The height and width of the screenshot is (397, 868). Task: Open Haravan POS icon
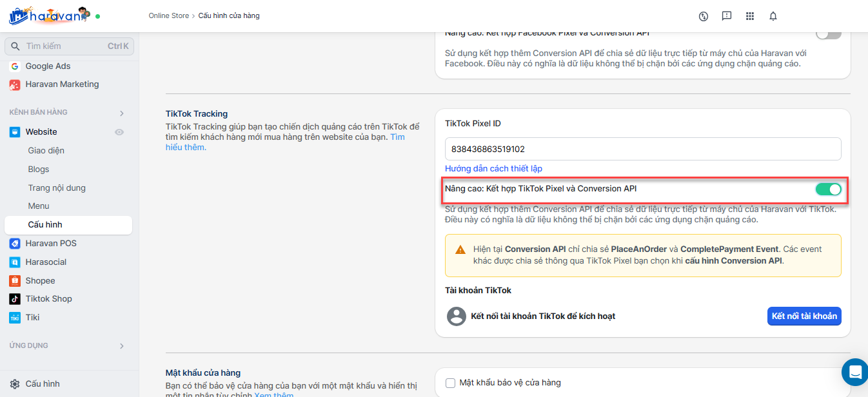[x=15, y=244]
